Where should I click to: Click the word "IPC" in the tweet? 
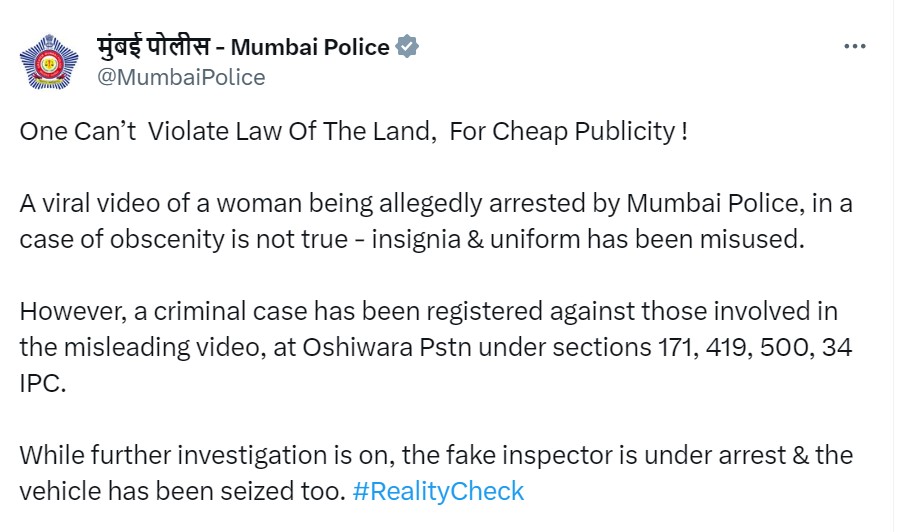click(42, 383)
